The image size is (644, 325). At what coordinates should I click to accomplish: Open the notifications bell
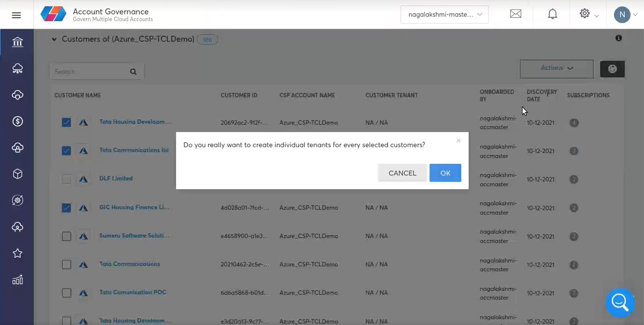coord(552,14)
